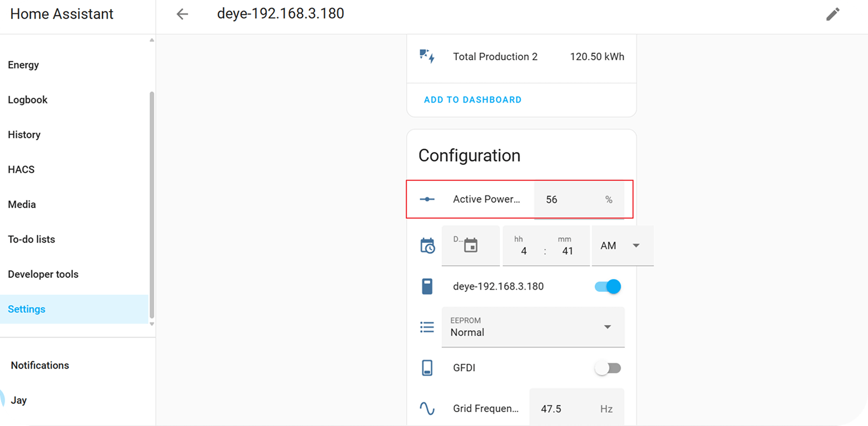868x426 pixels.
Task: Click the Active Power slider icon
Action: (x=427, y=199)
